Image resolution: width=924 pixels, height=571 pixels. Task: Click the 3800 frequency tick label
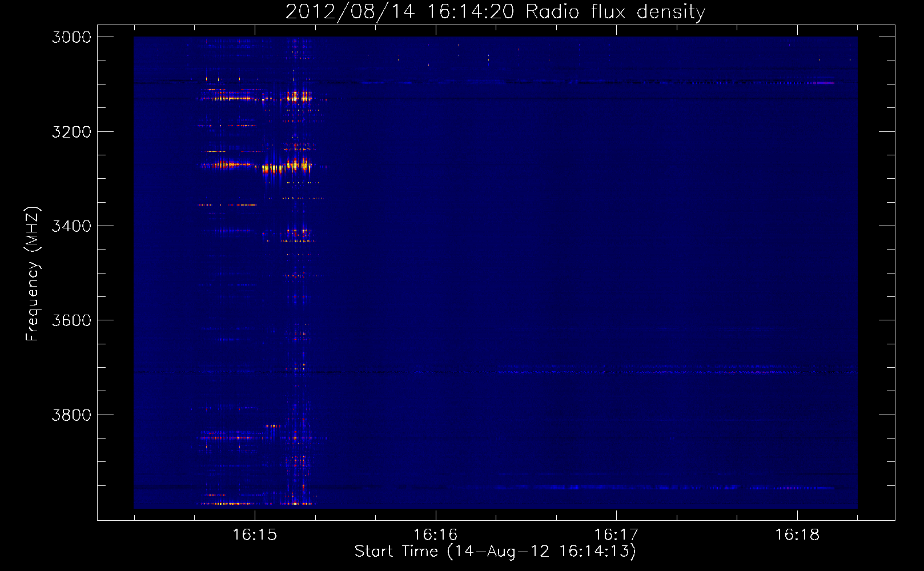pos(71,415)
